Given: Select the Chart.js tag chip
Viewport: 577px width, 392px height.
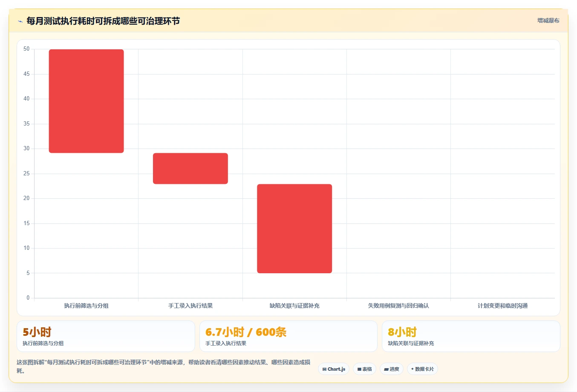Looking at the screenshot, I should click(x=334, y=369).
